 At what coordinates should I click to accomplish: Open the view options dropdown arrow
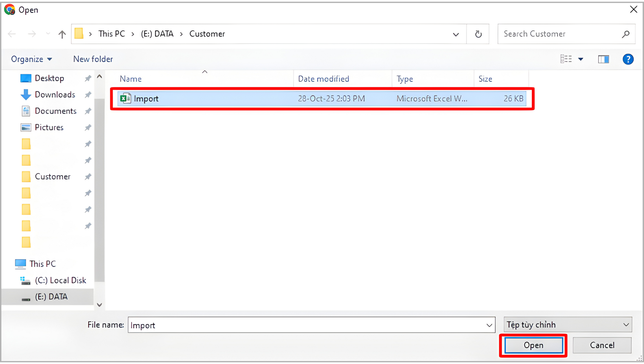(580, 59)
